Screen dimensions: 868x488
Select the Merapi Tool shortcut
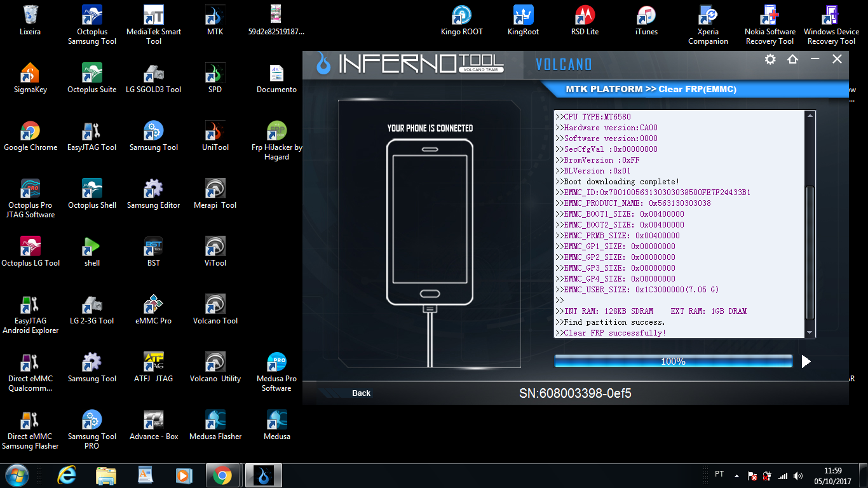[x=215, y=194]
